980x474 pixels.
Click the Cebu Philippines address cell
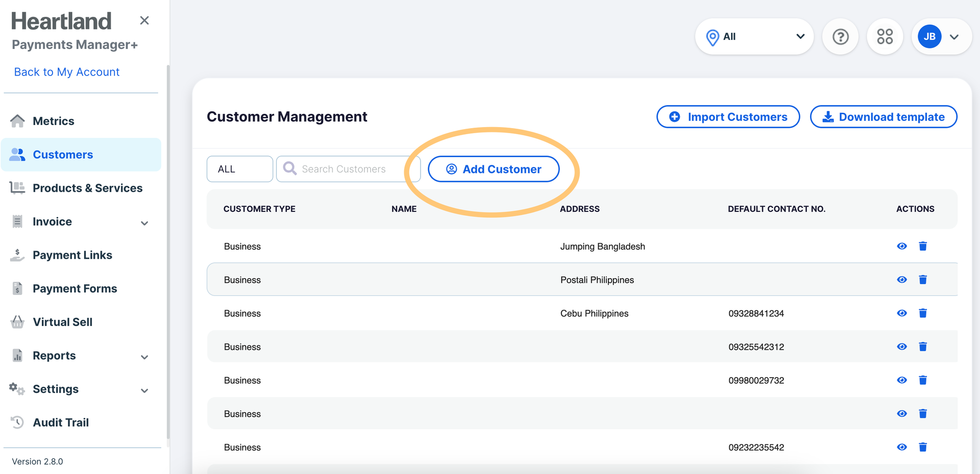(x=595, y=313)
